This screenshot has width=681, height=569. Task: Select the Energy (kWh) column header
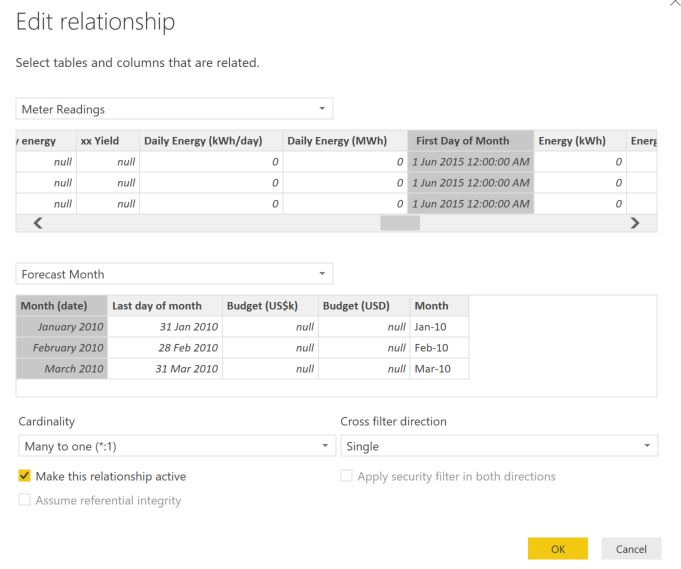580,141
